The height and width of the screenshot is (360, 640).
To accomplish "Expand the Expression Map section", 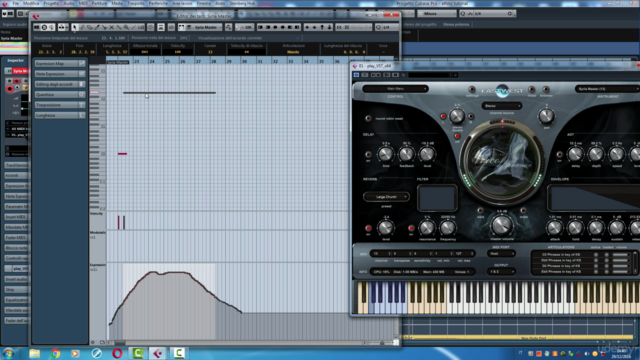I will pyautogui.click(x=60, y=64).
